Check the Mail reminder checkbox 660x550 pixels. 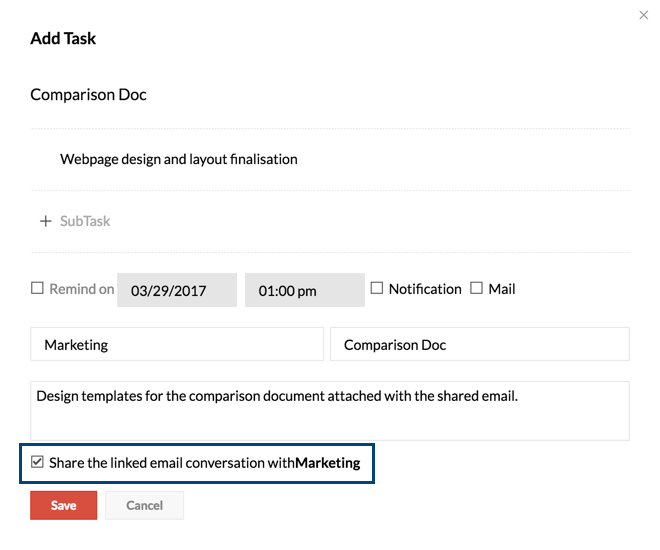tap(476, 288)
